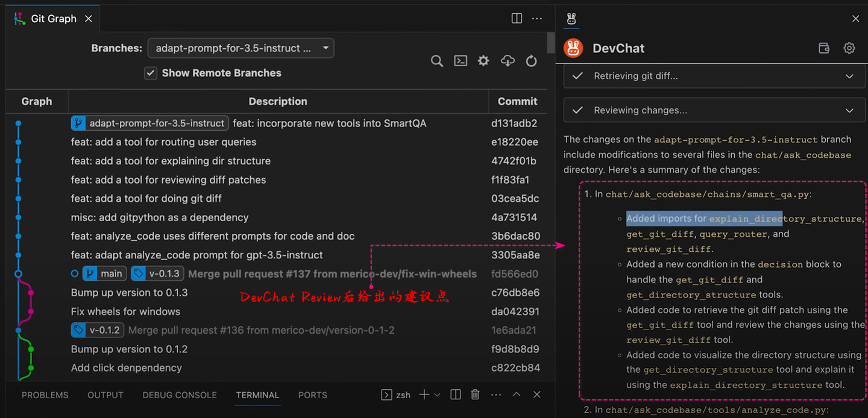Open Git Graph repository settings gear

[483, 61]
